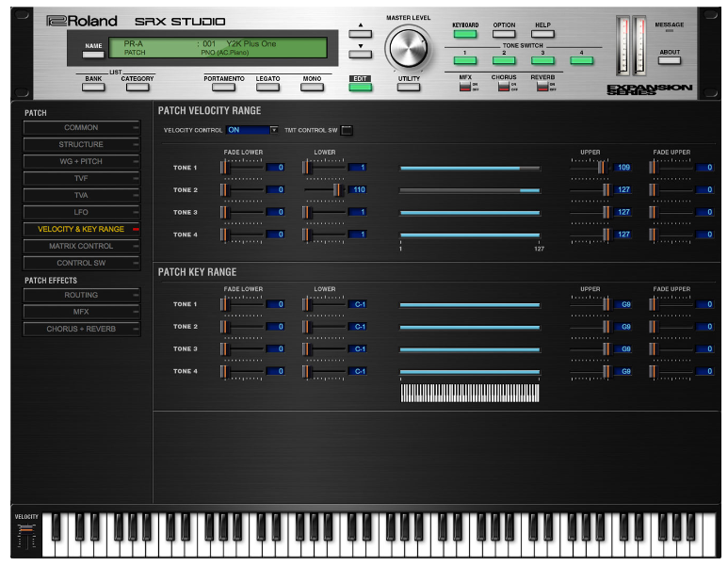This screenshot has width=728, height=566.
Task: Open the TVA page
Action: [x=81, y=196]
